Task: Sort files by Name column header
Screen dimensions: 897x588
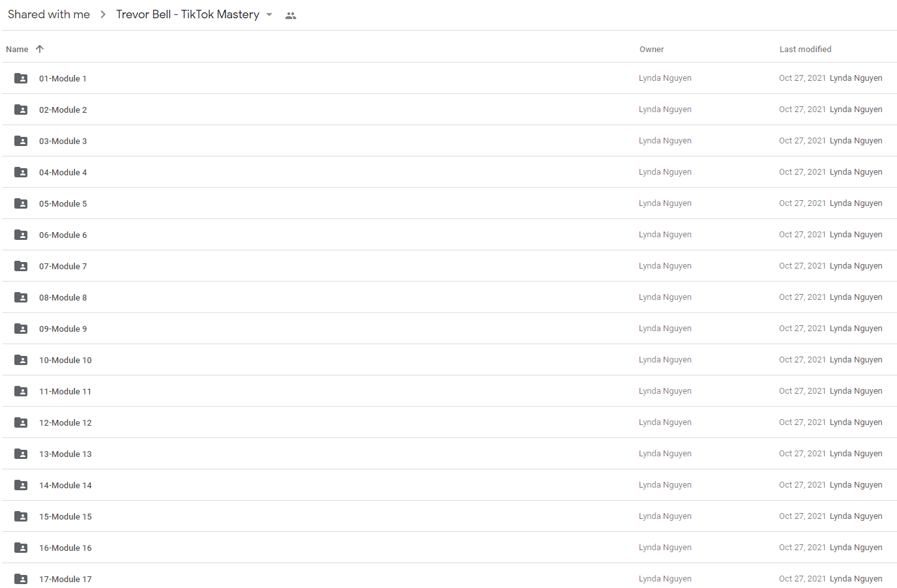Action: click(x=17, y=50)
